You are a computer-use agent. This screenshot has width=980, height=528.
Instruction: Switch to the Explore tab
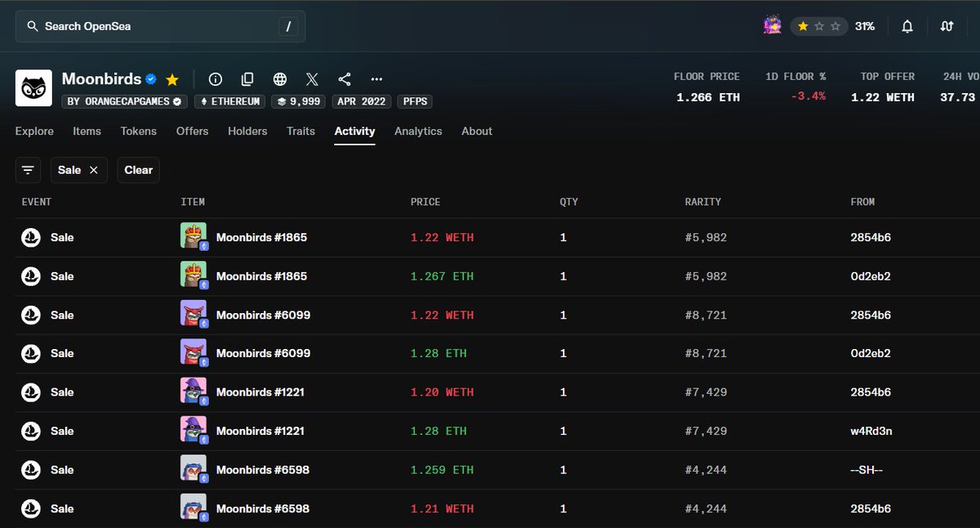34,131
